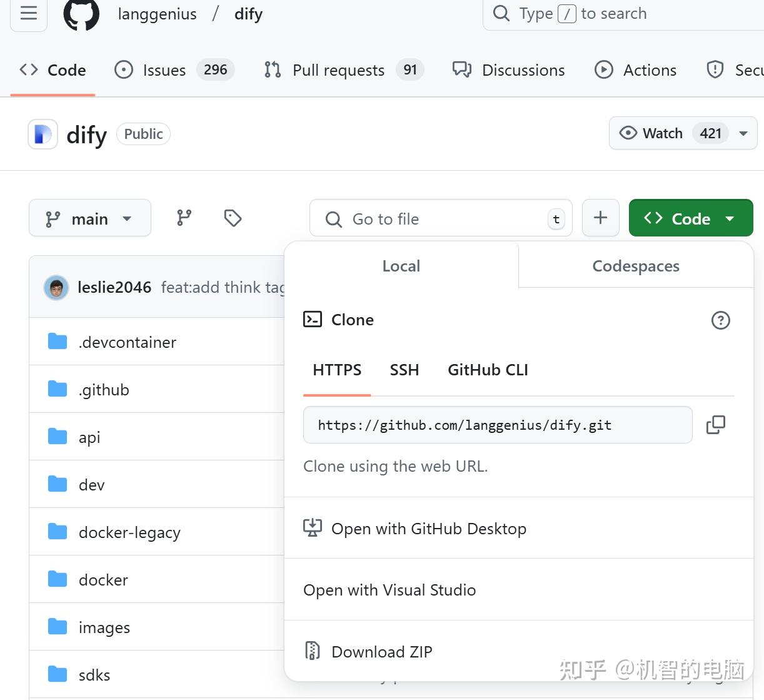Click the sdks folder icon

coord(58,674)
